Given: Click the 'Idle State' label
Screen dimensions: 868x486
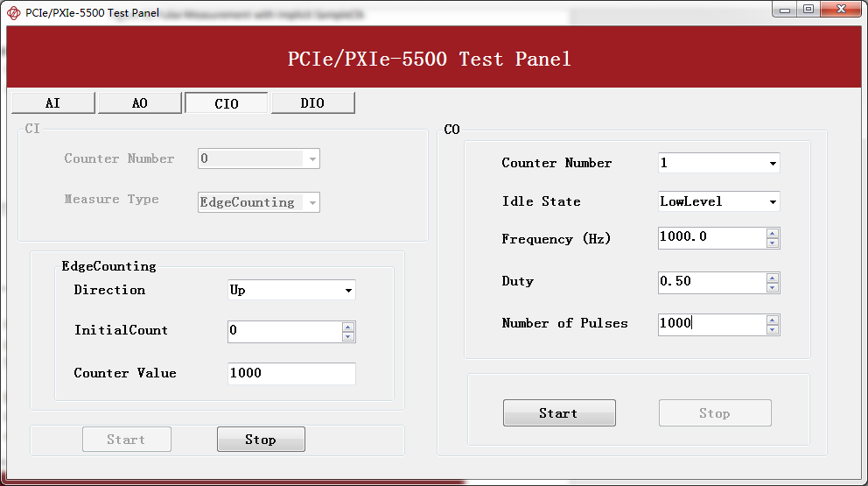Looking at the screenshot, I should tap(541, 201).
